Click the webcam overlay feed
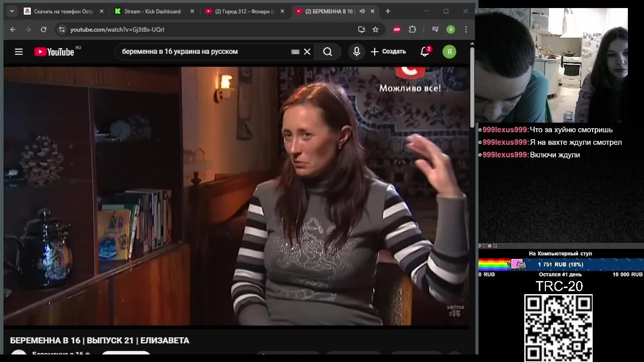The height and width of the screenshot is (362, 644). [x=552, y=65]
